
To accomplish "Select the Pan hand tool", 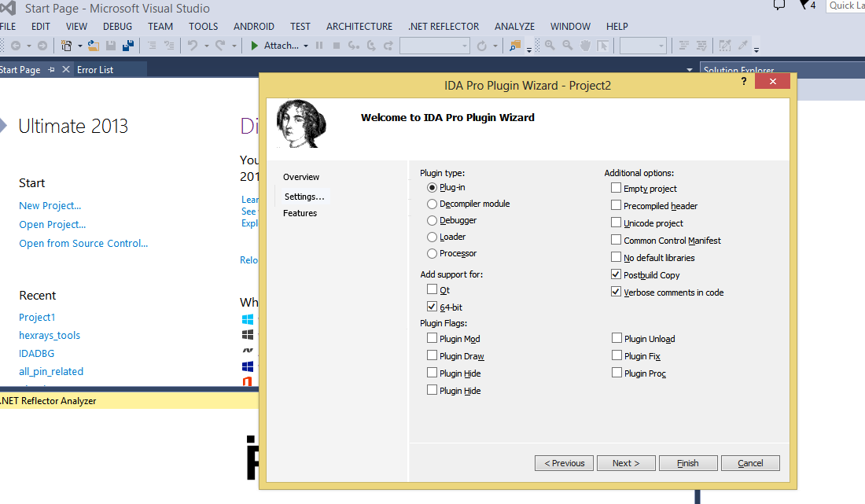I will tap(585, 46).
